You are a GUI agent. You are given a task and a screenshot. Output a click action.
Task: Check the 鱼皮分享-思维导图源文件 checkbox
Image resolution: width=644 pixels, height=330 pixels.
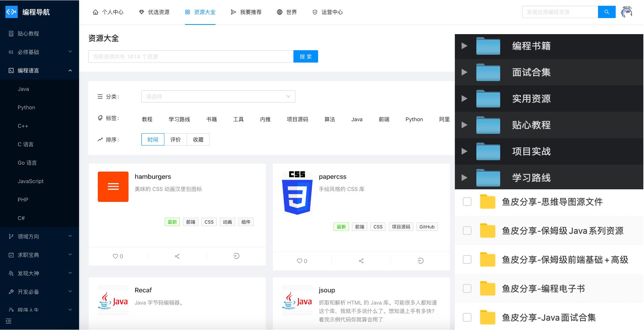[467, 202]
